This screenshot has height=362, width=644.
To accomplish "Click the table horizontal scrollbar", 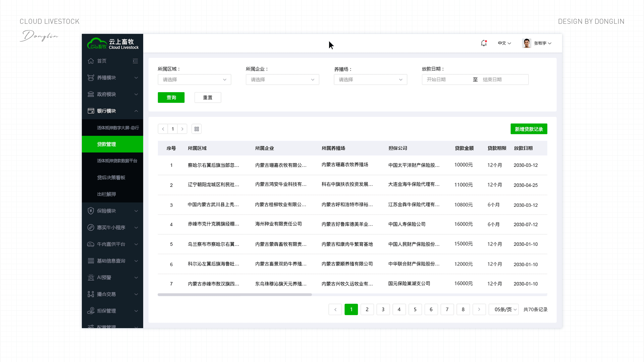I will (x=235, y=295).
